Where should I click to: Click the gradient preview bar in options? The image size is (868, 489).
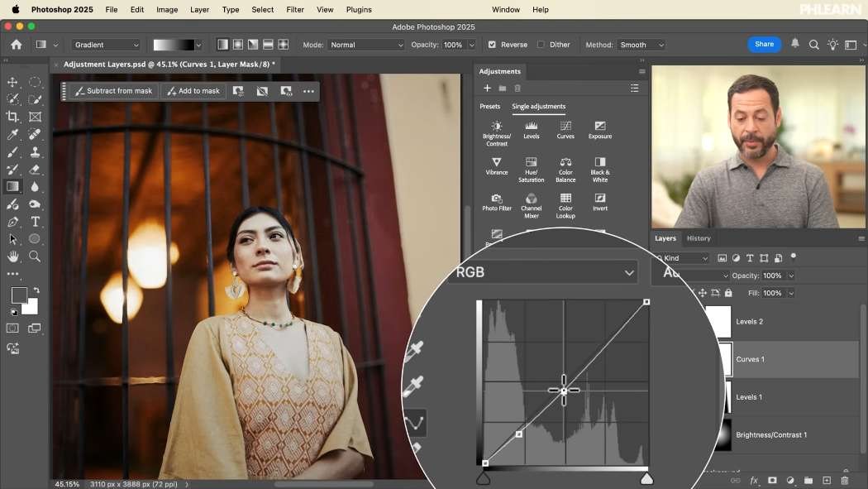click(174, 45)
